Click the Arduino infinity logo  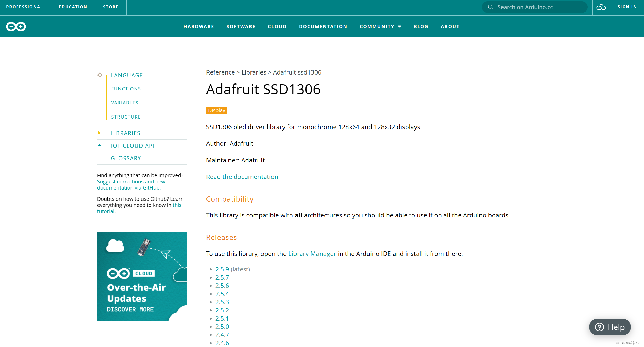click(x=16, y=26)
